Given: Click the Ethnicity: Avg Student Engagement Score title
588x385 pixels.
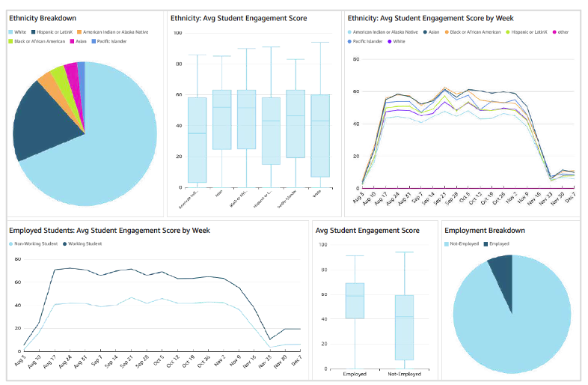Looking at the screenshot, I should [239, 19].
